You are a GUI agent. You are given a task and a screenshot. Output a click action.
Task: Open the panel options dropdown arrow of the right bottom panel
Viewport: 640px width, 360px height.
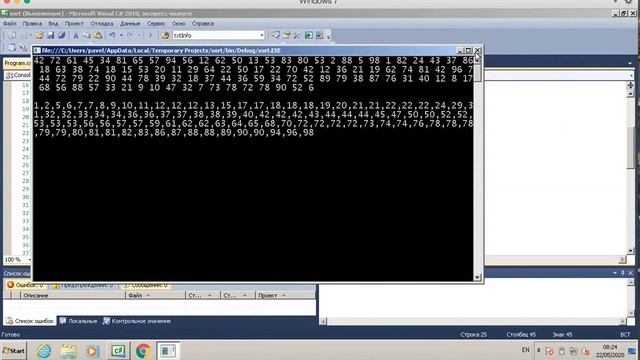(x=615, y=273)
